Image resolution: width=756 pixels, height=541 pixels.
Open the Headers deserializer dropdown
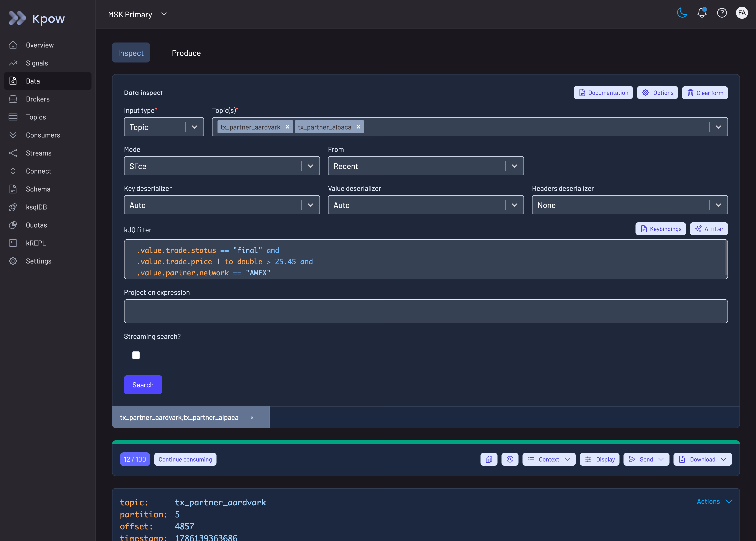630,205
